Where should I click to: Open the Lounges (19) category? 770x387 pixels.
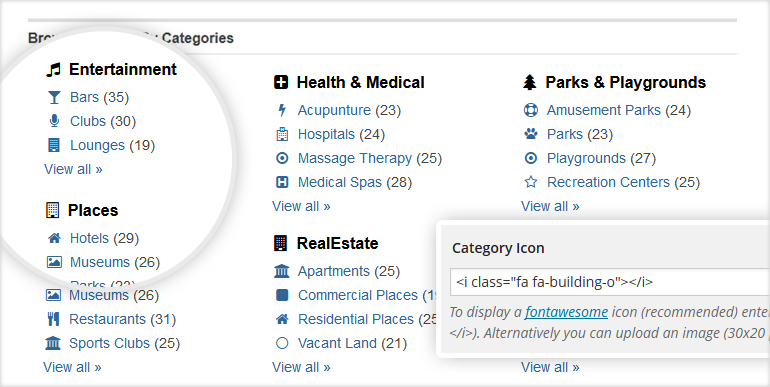pos(112,145)
